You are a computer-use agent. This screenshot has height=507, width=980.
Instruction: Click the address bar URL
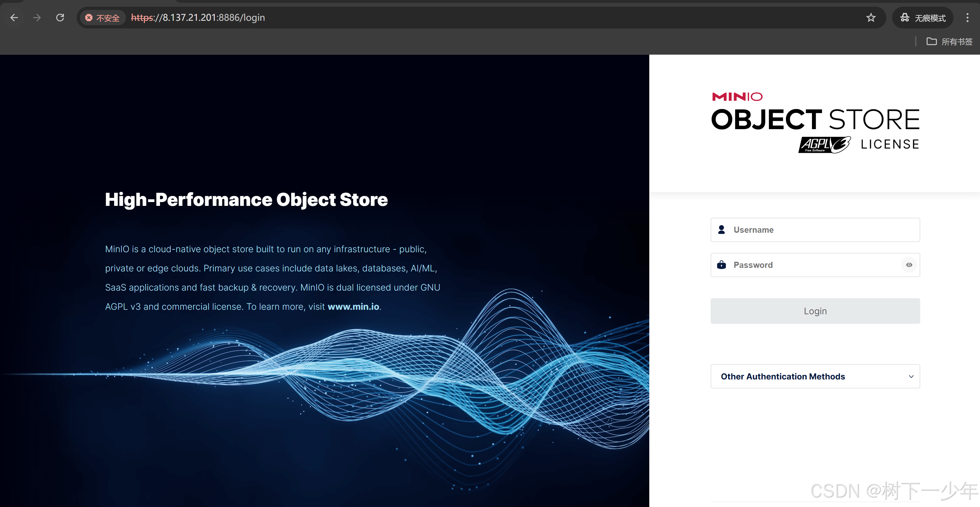pyautogui.click(x=198, y=18)
